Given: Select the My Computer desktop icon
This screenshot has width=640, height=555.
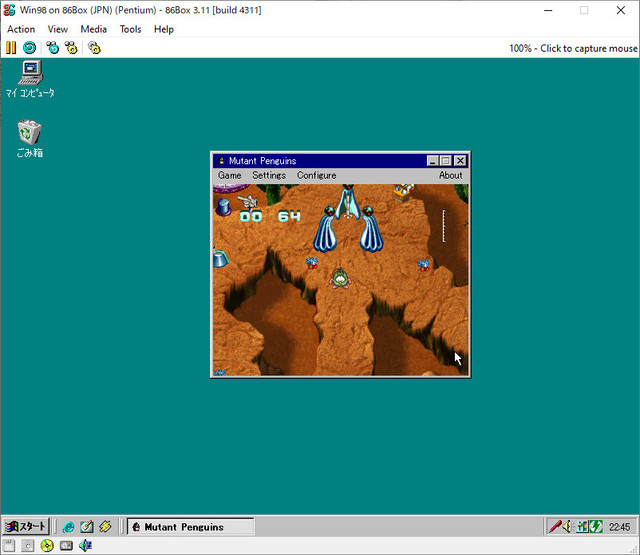Looking at the screenshot, I should click(x=30, y=79).
